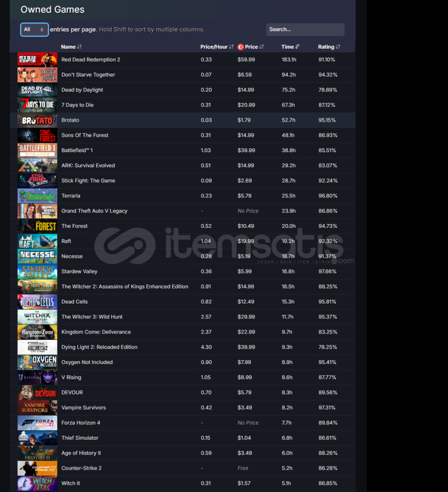Select the "8.6h" time for V Rising
448x492 pixels.
click(287, 378)
